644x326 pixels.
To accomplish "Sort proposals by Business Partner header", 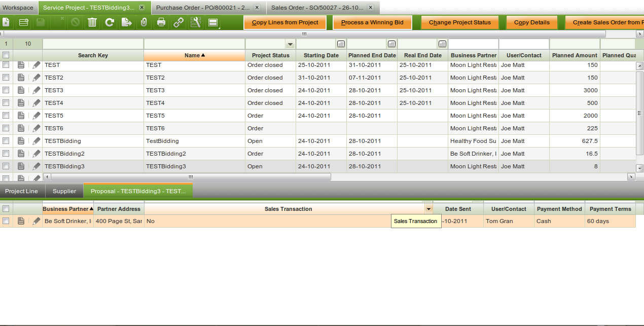I will [x=68, y=209].
